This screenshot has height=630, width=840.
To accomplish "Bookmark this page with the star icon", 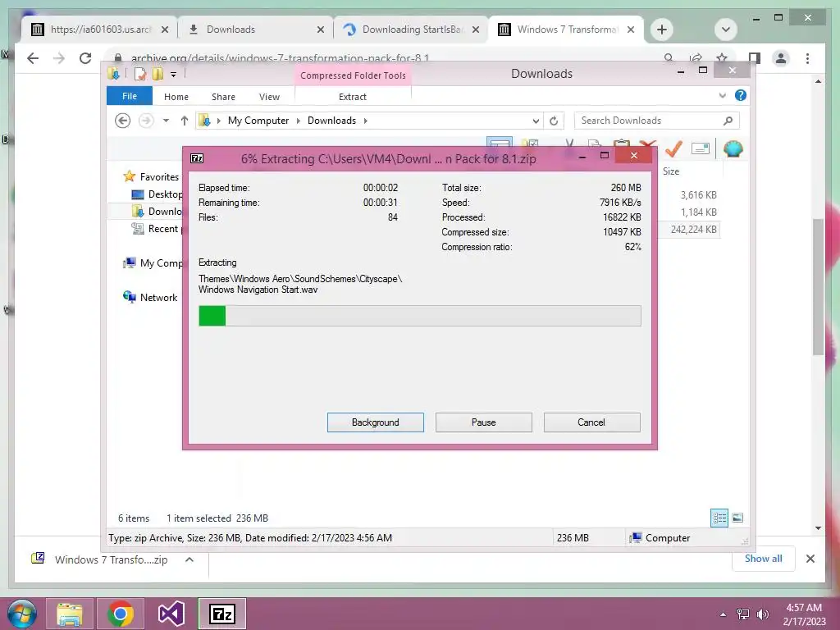I will [x=722, y=58].
